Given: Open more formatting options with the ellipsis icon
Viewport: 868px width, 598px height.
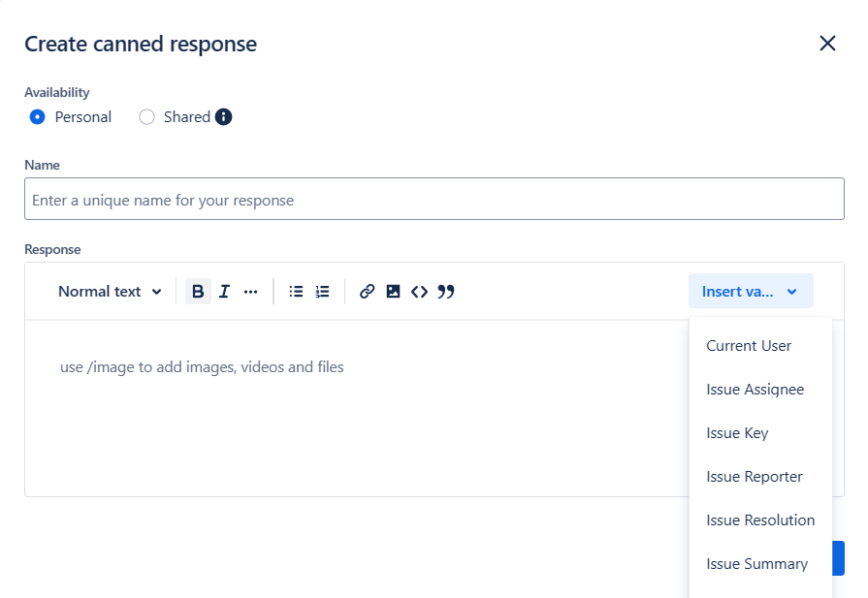Looking at the screenshot, I should pyautogui.click(x=250, y=291).
